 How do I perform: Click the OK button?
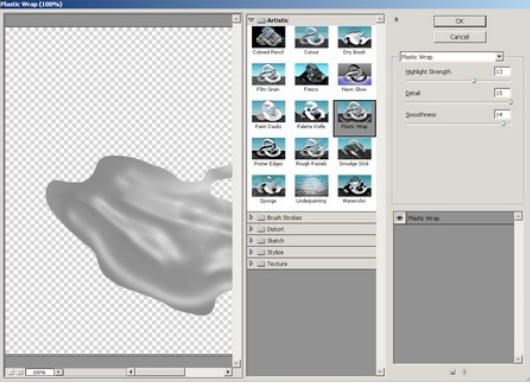coord(460,21)
